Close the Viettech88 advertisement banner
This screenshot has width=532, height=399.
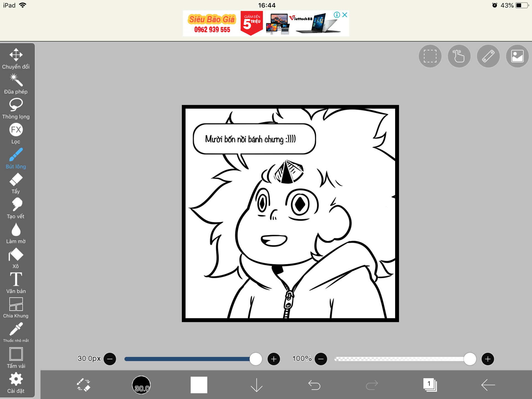tap(345, 15)
